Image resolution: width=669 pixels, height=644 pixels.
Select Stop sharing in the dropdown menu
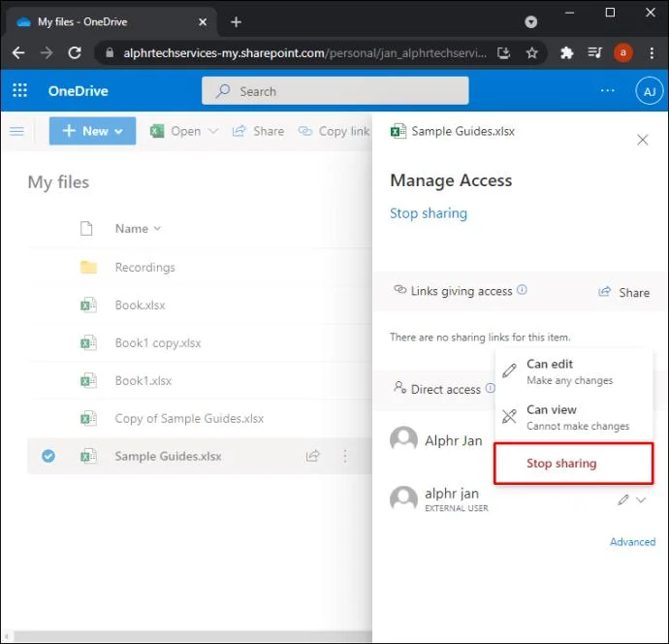coord(573,464)
